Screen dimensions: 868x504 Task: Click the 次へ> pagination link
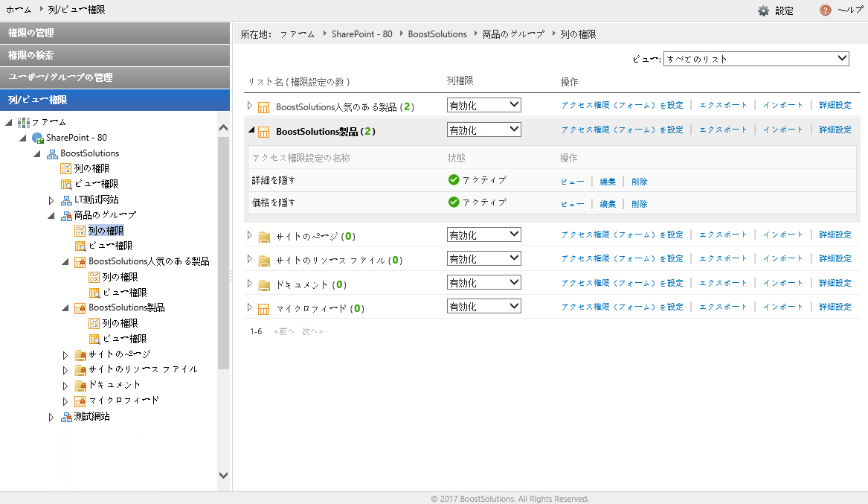click(x=312, y=331)
